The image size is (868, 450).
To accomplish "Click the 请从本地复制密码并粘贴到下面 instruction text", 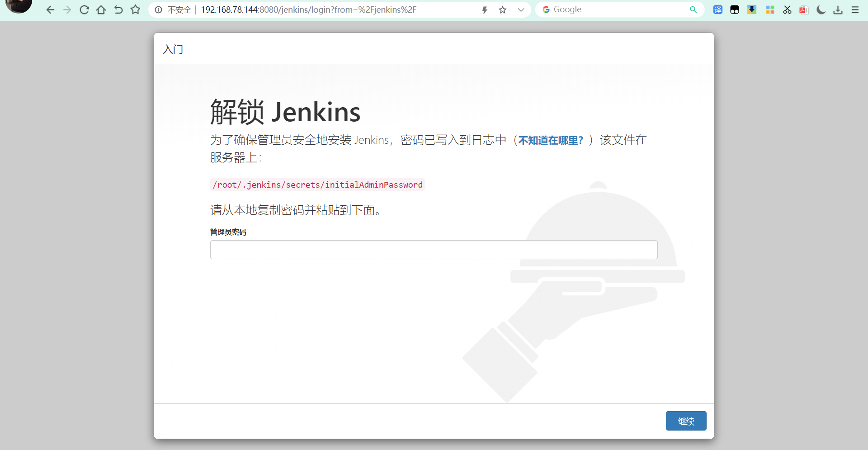I will point(296,210).
